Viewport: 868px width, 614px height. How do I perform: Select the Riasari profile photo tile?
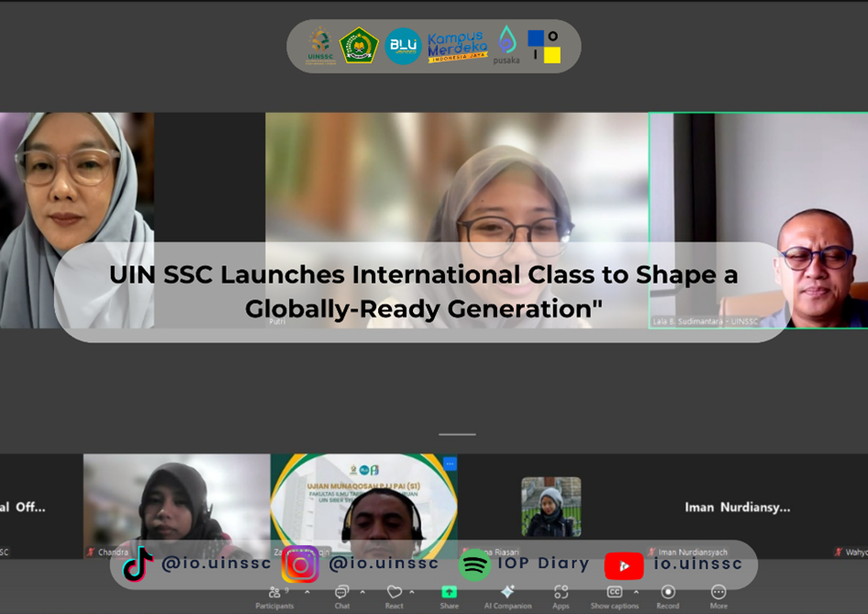551,507
